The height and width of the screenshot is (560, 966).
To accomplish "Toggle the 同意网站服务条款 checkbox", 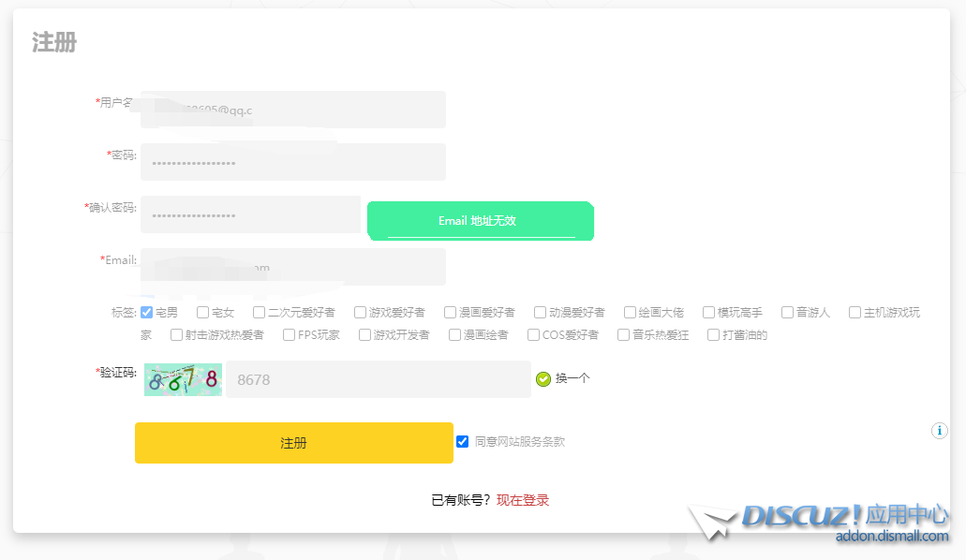I will point(462,442).
